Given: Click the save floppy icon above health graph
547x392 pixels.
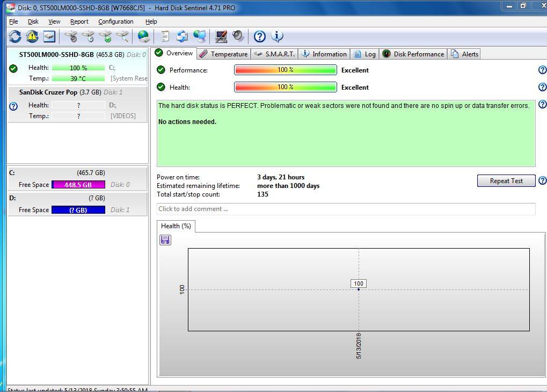Looking at the screenshot, I should [x=165, y=240].
